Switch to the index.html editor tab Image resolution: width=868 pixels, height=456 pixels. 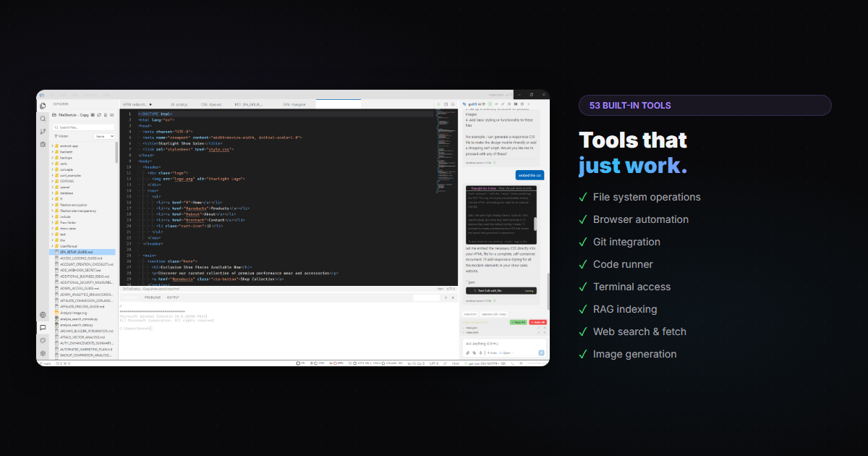[136, 104]
